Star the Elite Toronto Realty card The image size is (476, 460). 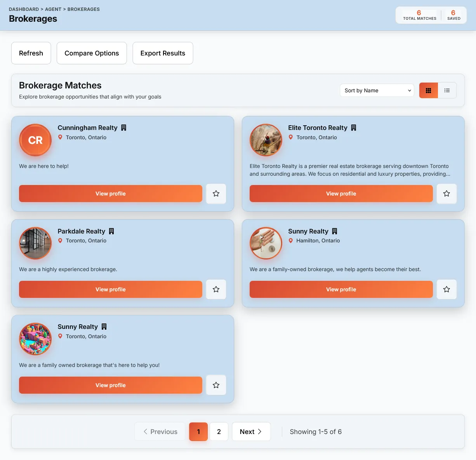(x=446, y=194)
